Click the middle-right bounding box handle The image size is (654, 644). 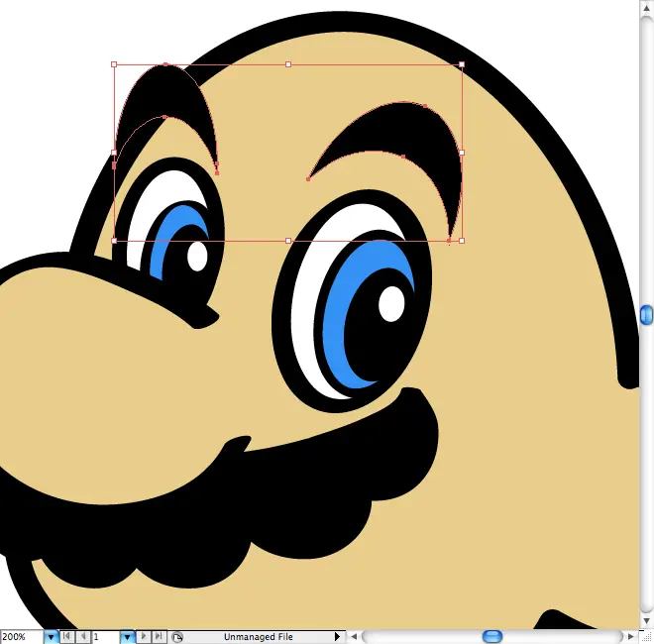pos(462,153)
